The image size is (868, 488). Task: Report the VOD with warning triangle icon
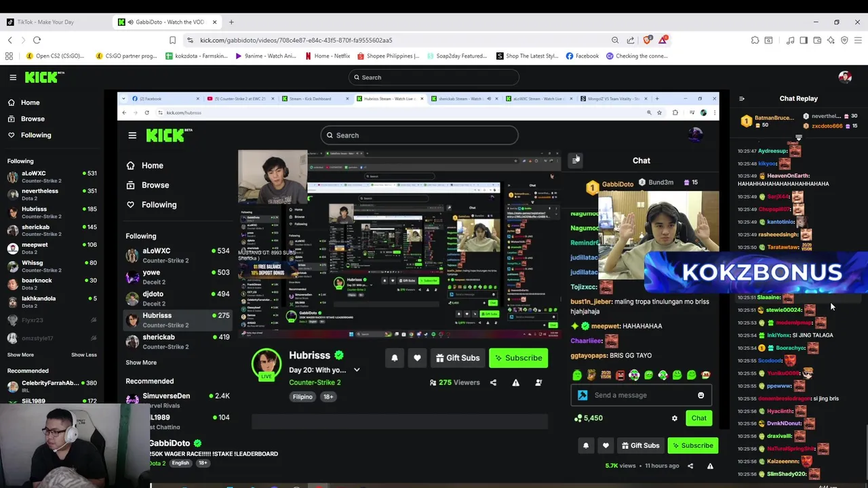tap(710, 466)
